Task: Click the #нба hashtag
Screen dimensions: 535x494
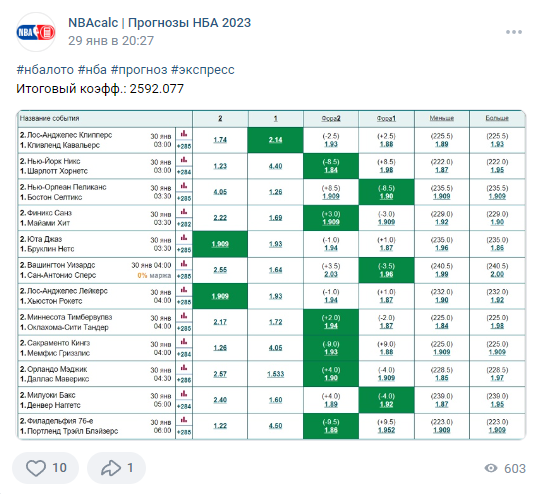Action: click(92, 70)
